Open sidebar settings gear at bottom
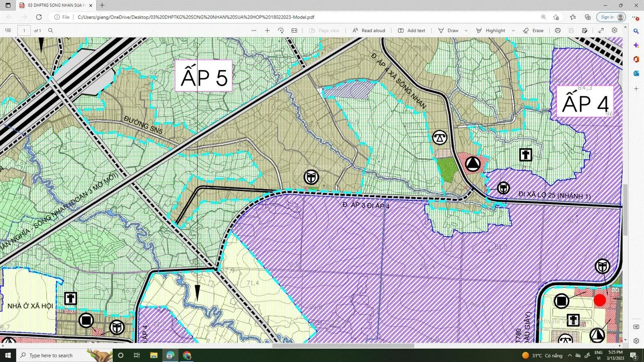Image resolution: width=644 pixels, height=362 pixels. click(x=636, y=341)
